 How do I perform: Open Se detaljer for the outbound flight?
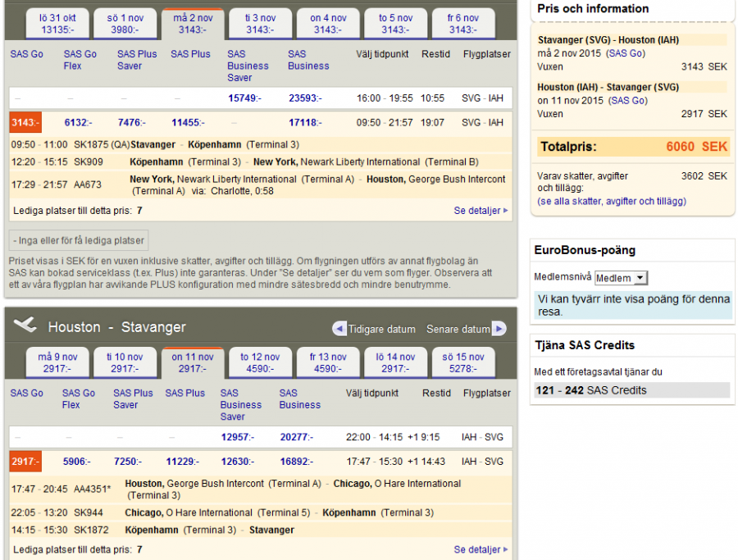point(481,211)
